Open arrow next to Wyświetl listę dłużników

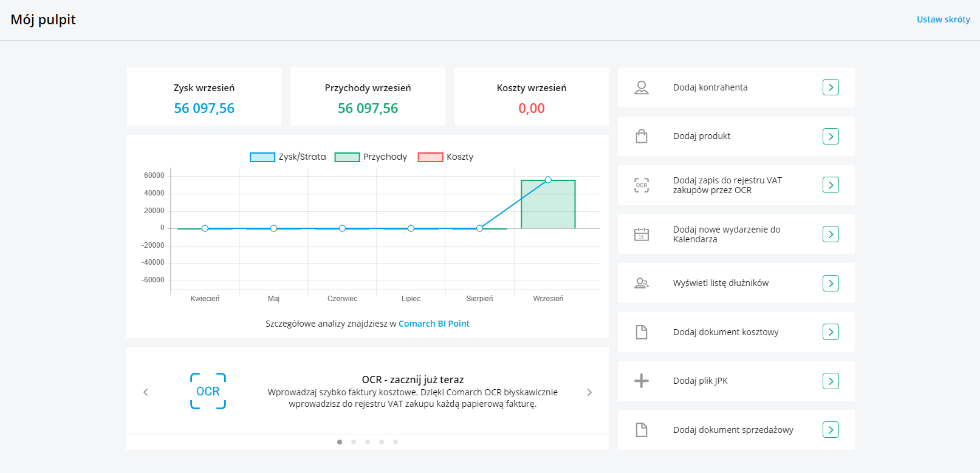pyautogui.click(x=831, y=283)
